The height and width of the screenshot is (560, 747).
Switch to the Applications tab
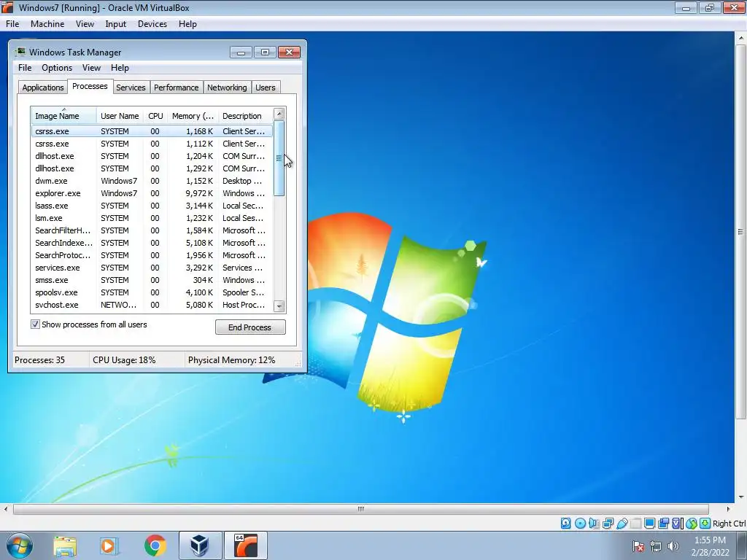pos(43,87)
